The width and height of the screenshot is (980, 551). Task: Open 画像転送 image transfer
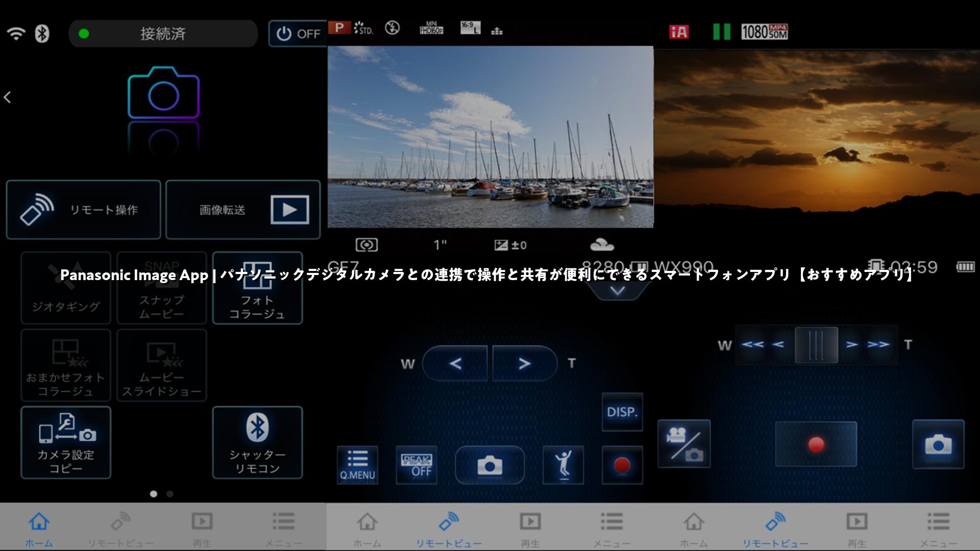pyautogui.click(x=243, y=210)
